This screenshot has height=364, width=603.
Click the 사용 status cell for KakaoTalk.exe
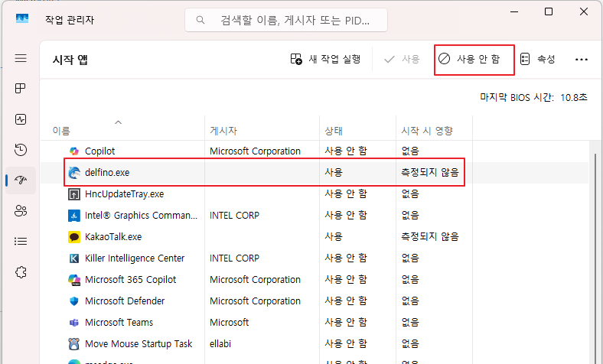[x=334, y=237]
